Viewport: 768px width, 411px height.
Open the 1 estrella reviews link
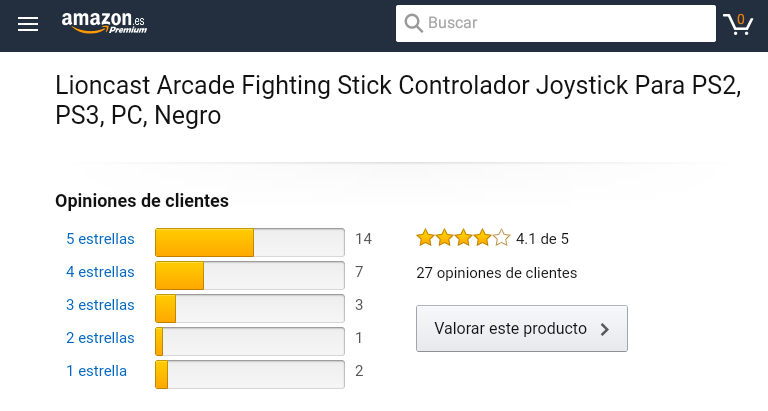(x=96, y=371)
